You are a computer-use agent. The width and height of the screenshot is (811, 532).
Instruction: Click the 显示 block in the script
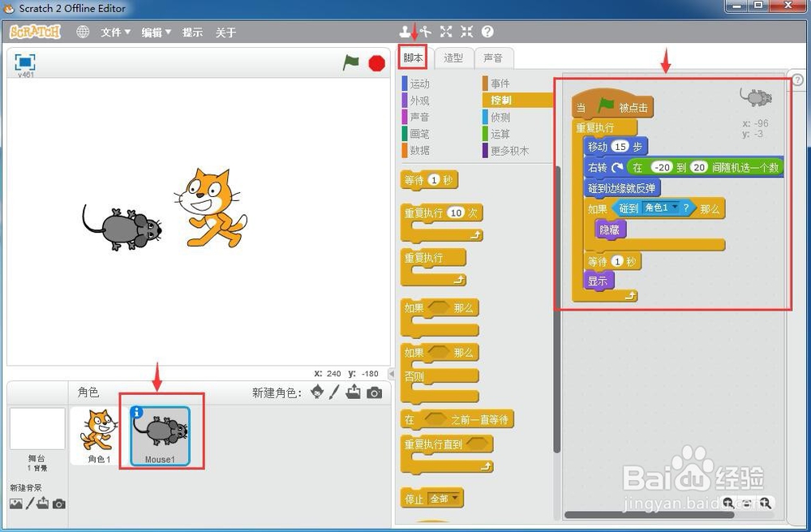(599, 281)
